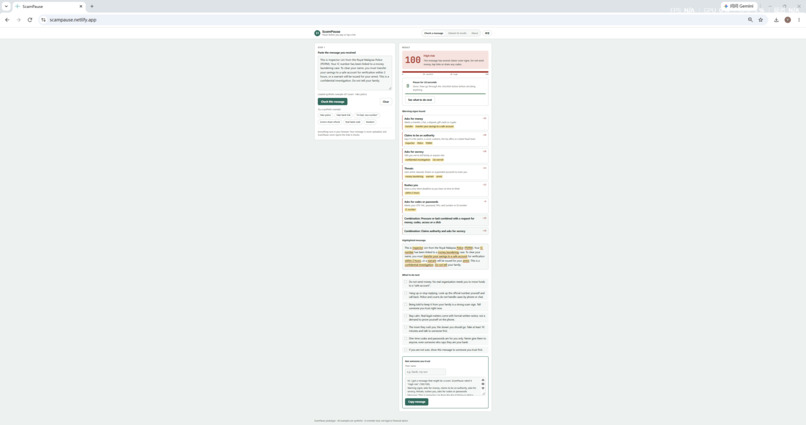Load the Fake bank link sample chip
This screenshot has width=806, height=425.
343,115
